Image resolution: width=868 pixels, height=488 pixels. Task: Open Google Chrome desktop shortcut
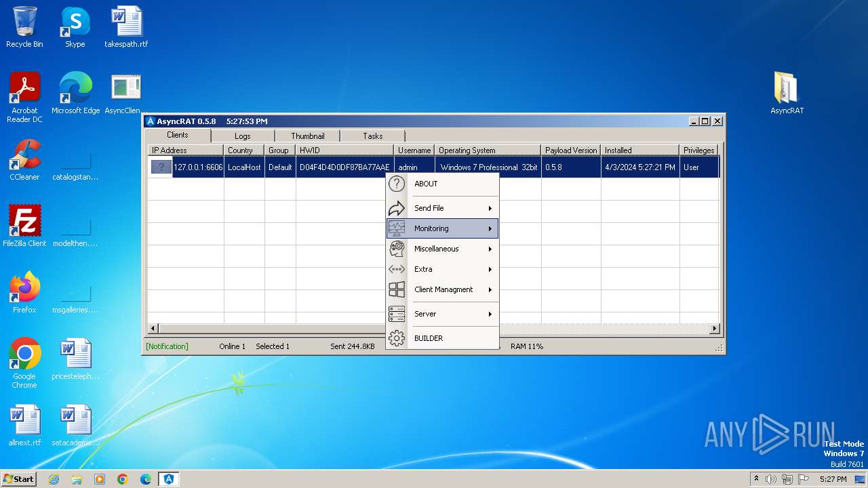point(24,363)
